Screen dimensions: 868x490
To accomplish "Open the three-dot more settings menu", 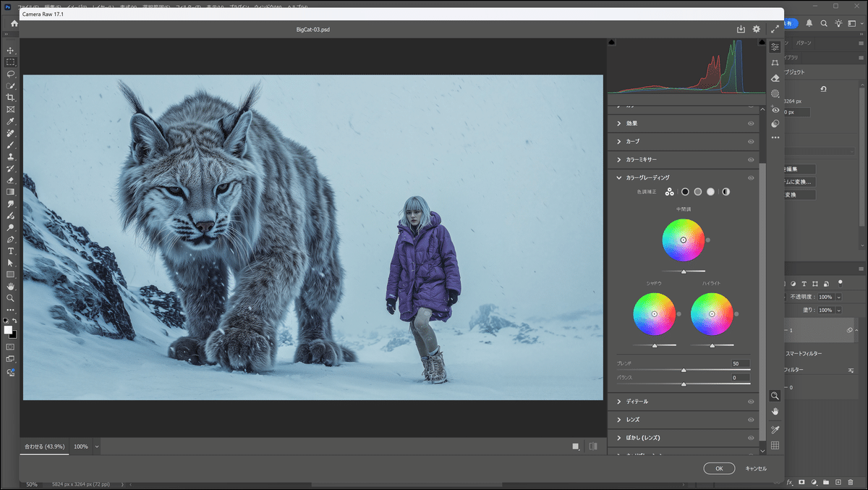I will (775, 138).
